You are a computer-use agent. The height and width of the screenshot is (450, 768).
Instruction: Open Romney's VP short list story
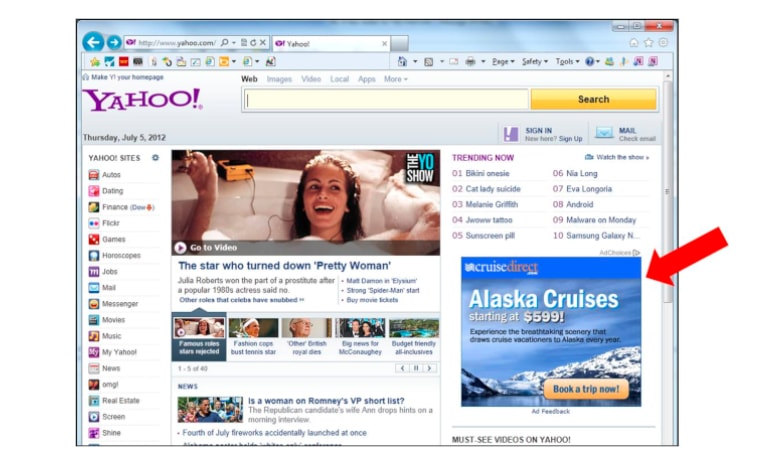tap(326, 401)
